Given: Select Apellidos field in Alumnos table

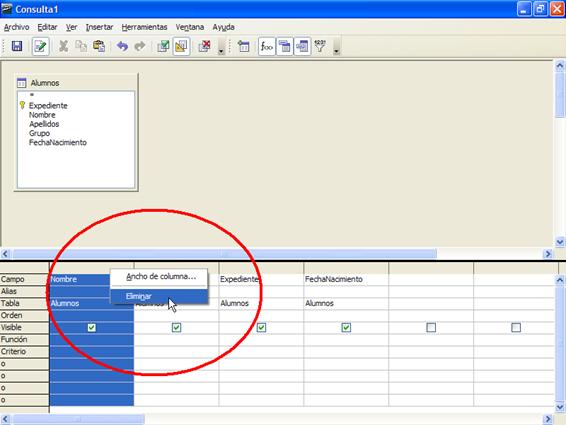Looking at the screenshot, I should tap(44, 124).
